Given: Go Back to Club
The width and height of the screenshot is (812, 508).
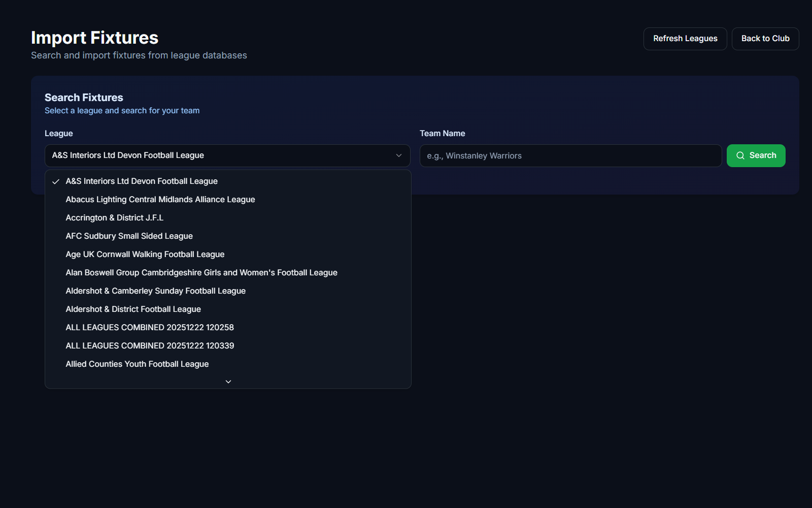Looking at the screenshot, I should (x=765, y=39).
